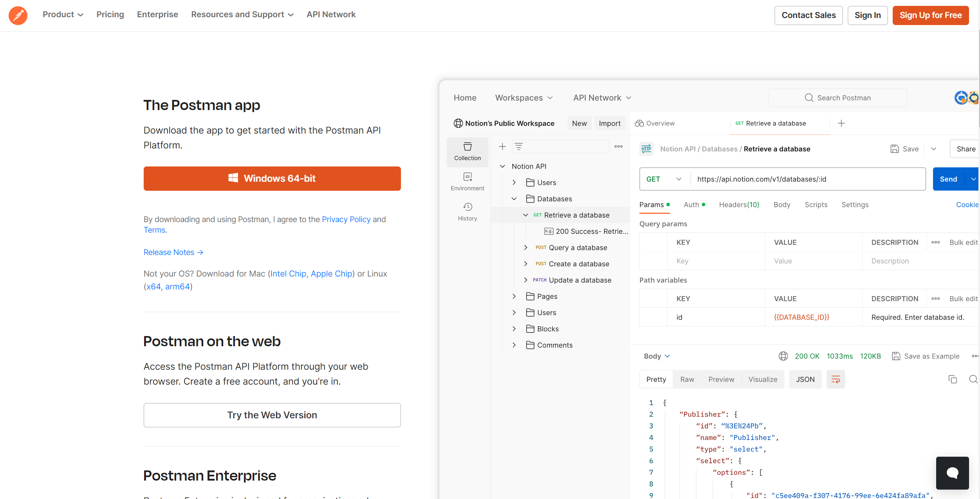Click the Postman logo icon
The width and height of the screenshot is (980, 499).
(x=18, y=15)
